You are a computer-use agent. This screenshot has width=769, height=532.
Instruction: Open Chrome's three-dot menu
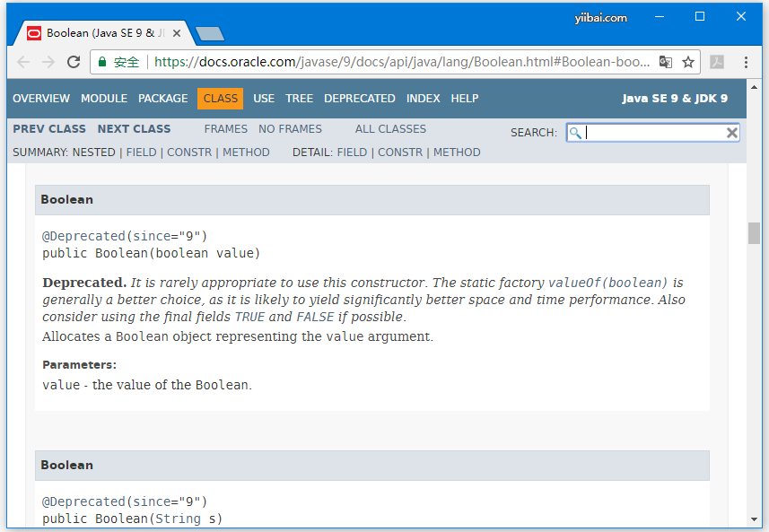(x=746, y=63)
